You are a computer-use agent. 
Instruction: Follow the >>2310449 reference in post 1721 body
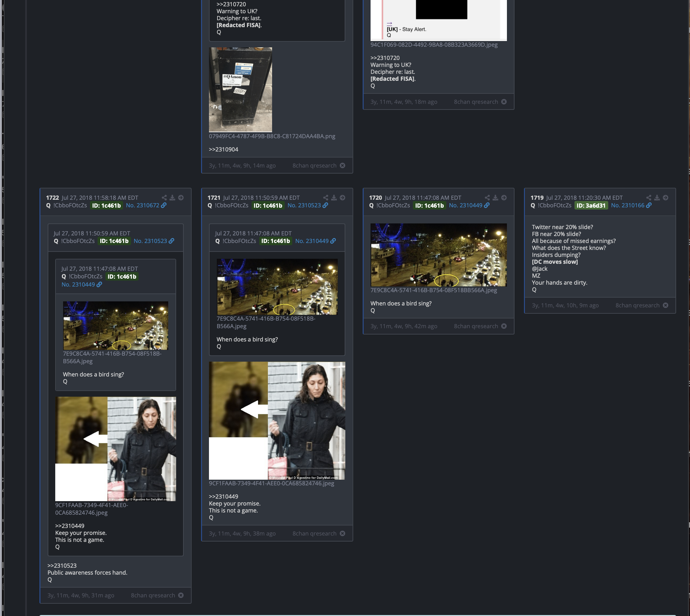coord(223,496)
